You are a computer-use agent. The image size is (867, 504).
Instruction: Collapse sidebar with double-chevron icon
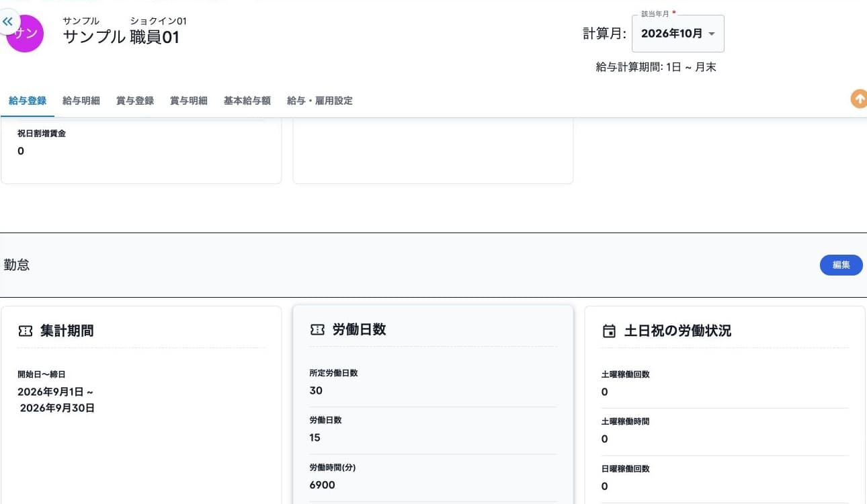coord(8,22)
